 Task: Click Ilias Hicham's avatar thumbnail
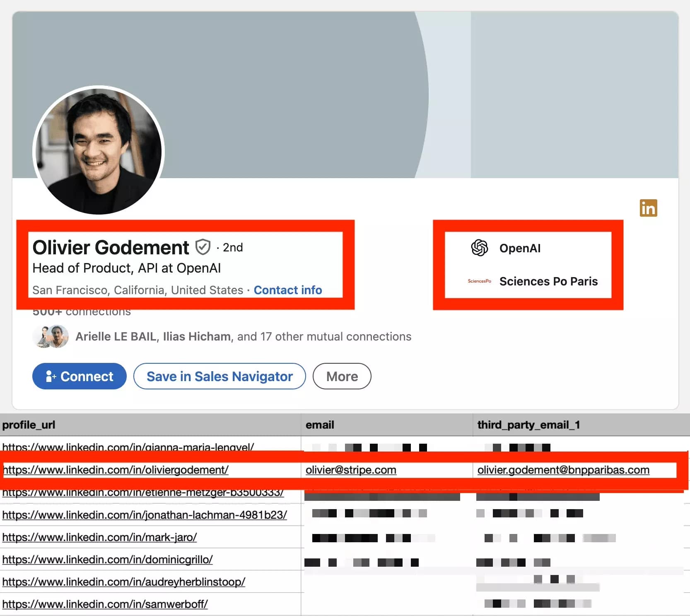point(59,336)
